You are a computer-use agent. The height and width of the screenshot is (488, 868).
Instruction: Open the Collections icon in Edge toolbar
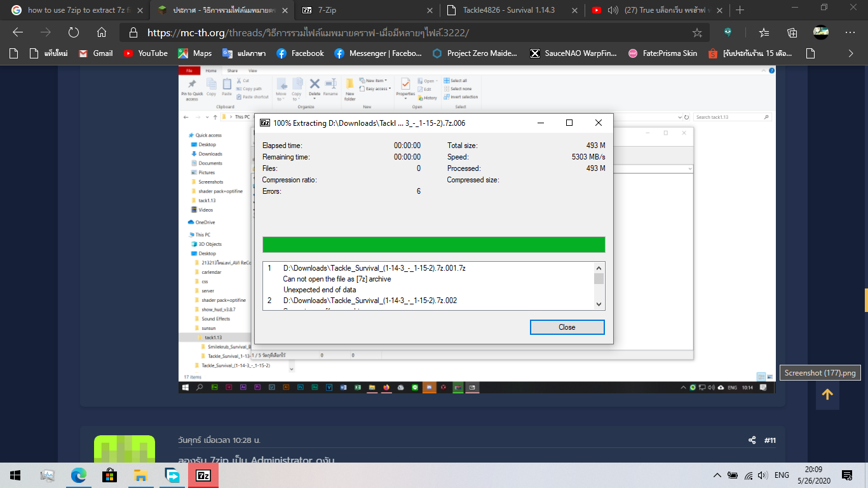pos(792,33)
